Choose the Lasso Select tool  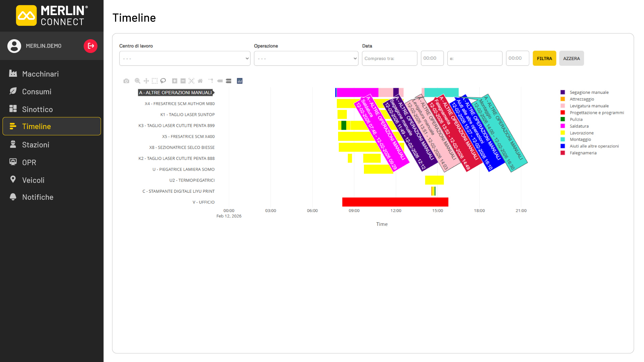coord(163,81)
